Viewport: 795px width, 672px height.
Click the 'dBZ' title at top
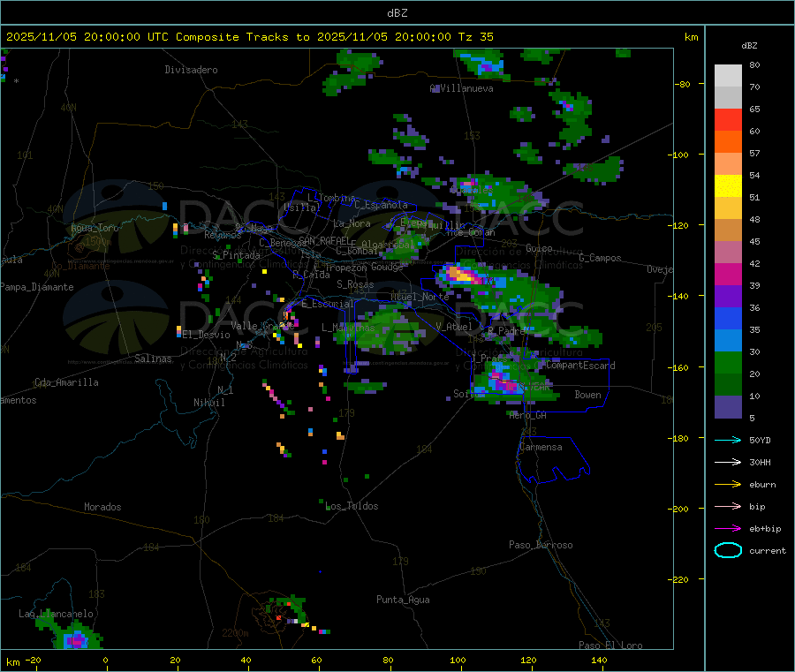coord(397,13)
